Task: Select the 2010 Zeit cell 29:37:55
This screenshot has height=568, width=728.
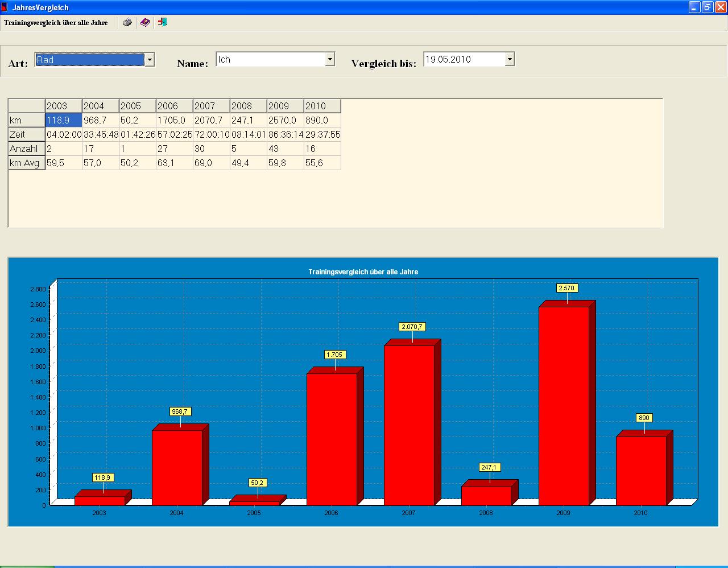Action: [322, 134]
